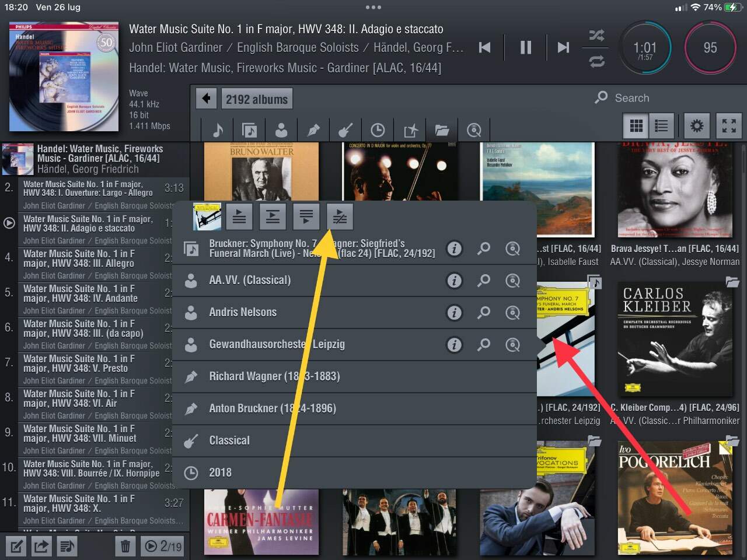
Task: Browse library by genres guitar icon
Action: click(x=345, y=129)
